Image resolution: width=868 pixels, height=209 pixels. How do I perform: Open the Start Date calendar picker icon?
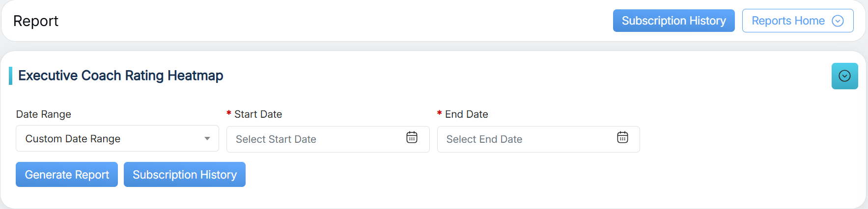pyautogui.click(x=412, y=138)
